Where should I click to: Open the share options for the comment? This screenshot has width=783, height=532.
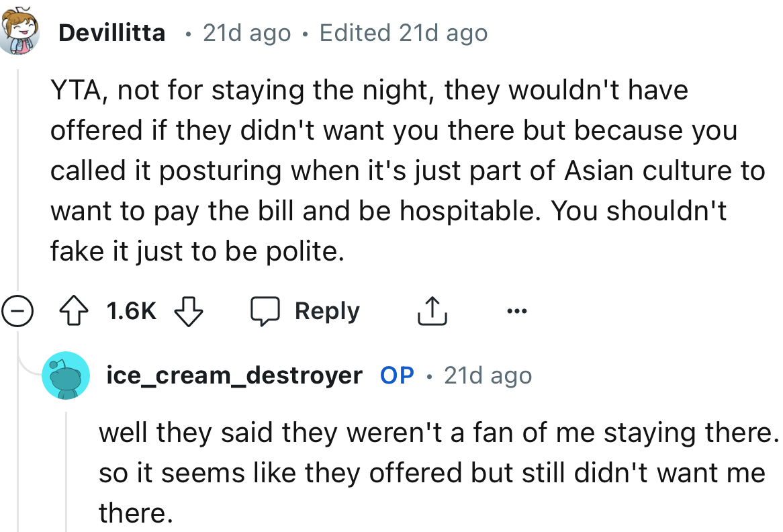coord(432,310)
